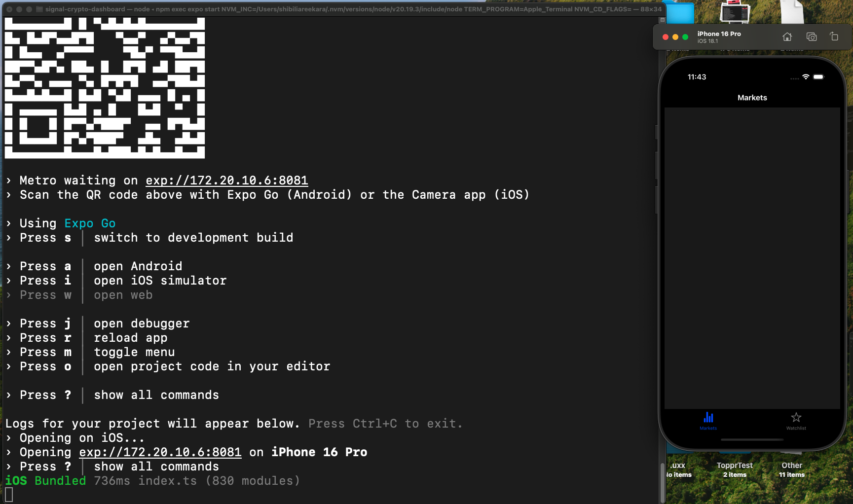
Task: Check the battery icon in iPhone status bar
Action: coord(818,77)
